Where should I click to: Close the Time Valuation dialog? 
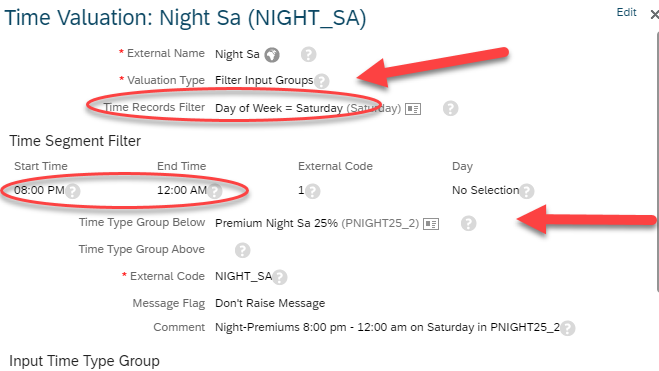[654, 15]
